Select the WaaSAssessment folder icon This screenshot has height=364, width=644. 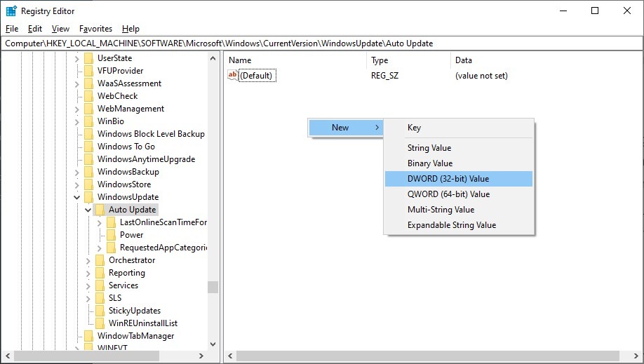(88, 83)
